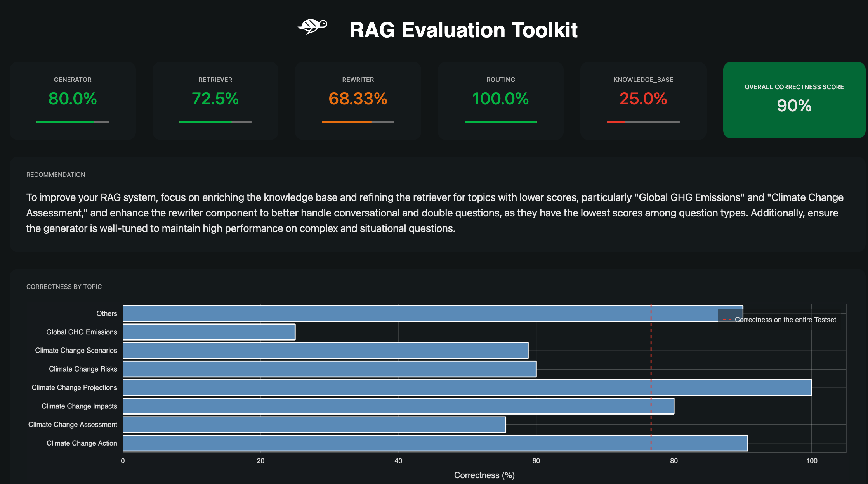
Task: Select the GENERATOR score card
Action: pyautogui.click(x=72, y=100)
